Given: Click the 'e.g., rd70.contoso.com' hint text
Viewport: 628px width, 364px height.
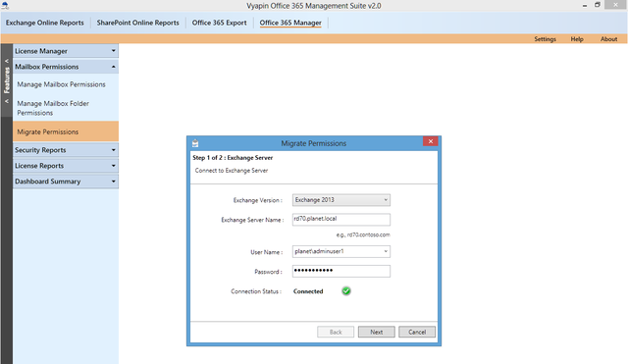Looking at the screenshot, I should click(x=363, y=234).
